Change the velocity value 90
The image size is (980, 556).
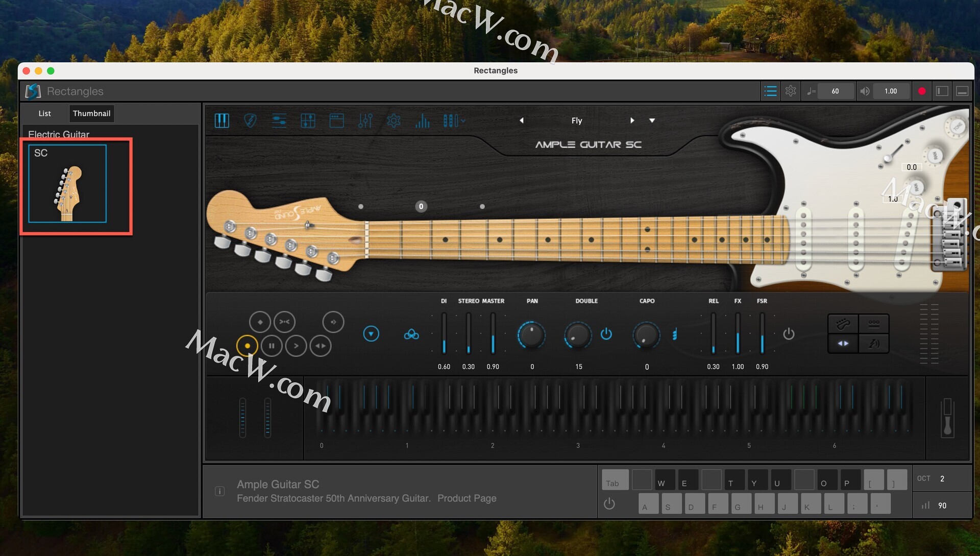942,505
